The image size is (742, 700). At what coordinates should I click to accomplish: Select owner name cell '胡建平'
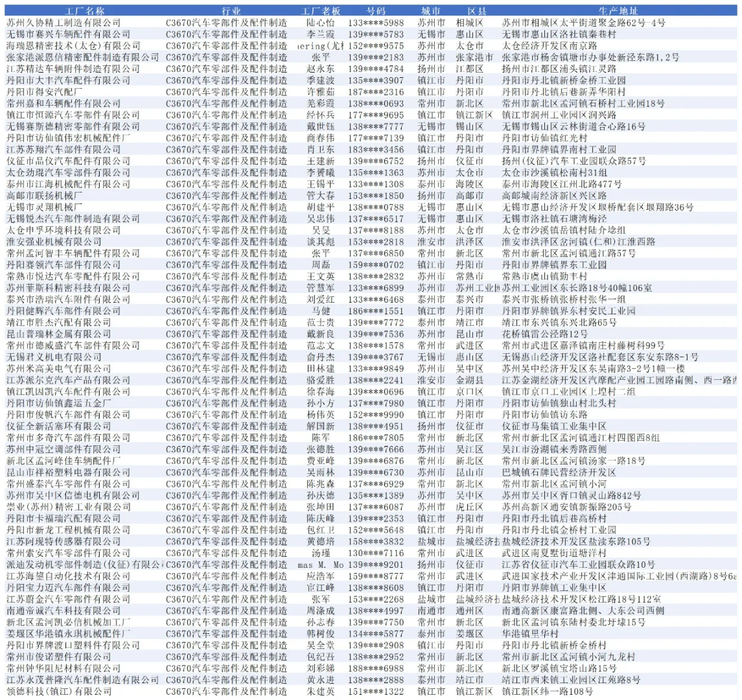coord(320,207)
